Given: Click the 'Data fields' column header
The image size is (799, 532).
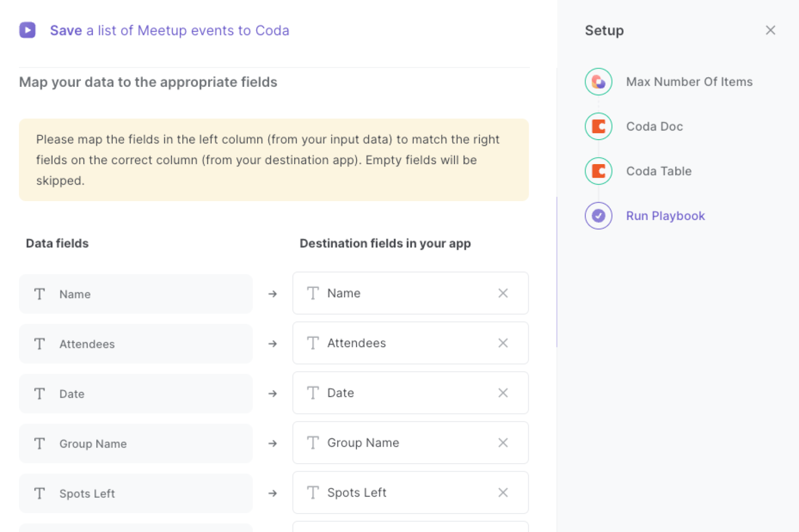Looking at the screenshot, I should click(57, 243).
